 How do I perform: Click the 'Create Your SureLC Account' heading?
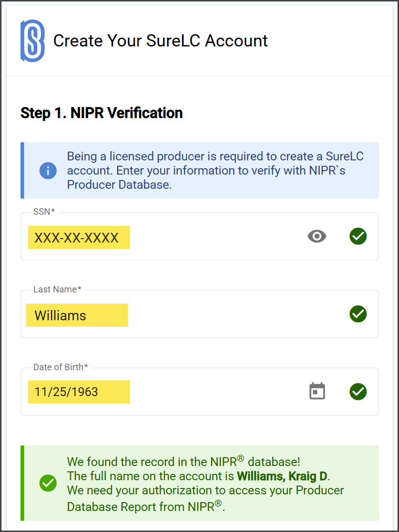161,41
